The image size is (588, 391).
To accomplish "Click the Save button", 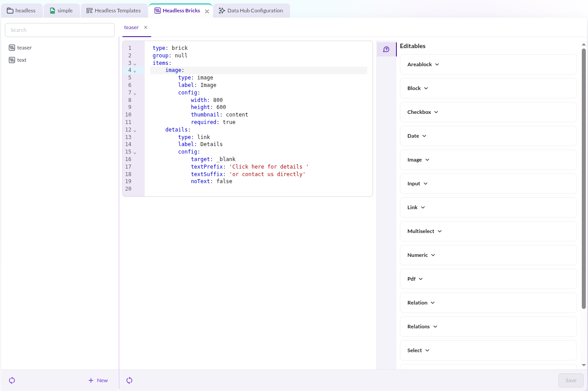I will pos(571,380).
